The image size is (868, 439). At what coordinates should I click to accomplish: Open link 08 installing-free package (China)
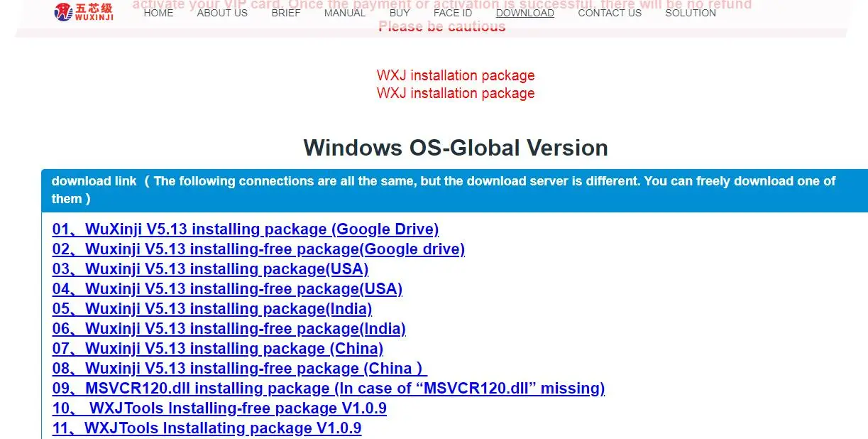(x=240, y=369)
